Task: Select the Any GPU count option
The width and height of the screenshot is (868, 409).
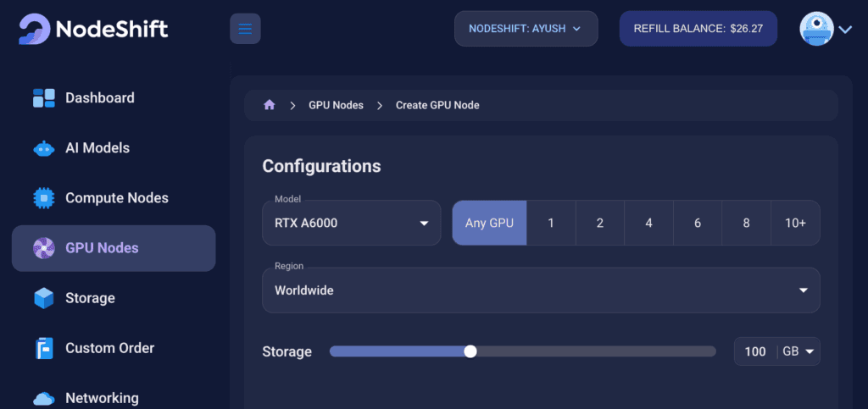Action: coord(489,223)
